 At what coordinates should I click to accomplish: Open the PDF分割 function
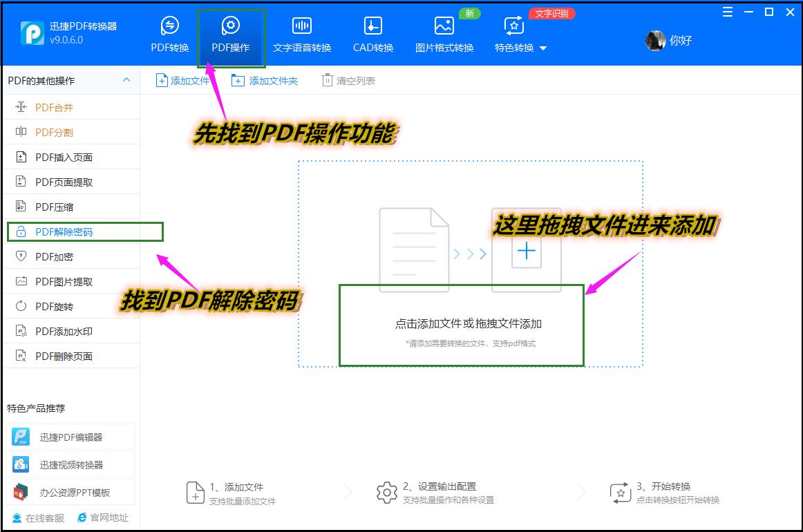(x=49, y=132)
